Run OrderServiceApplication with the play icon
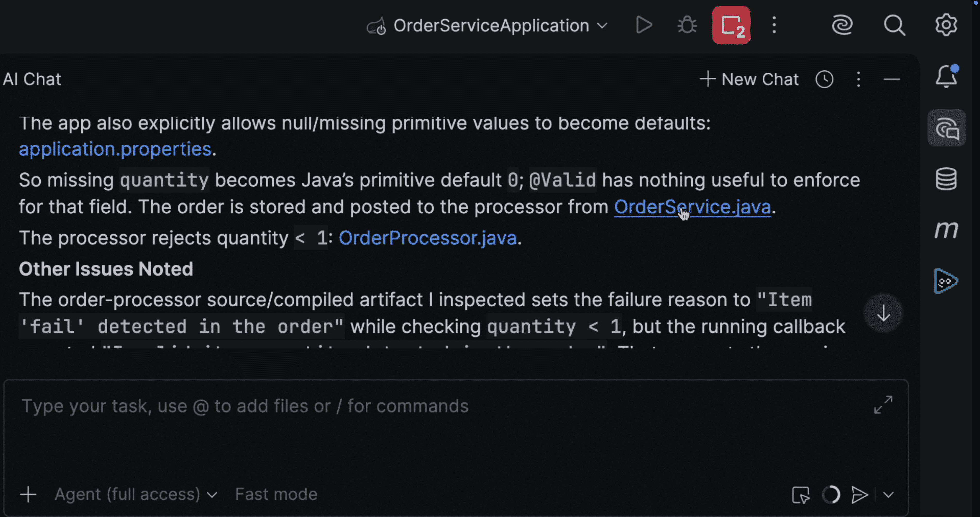This screenshot has width=980, height=517. coord(644,25)
